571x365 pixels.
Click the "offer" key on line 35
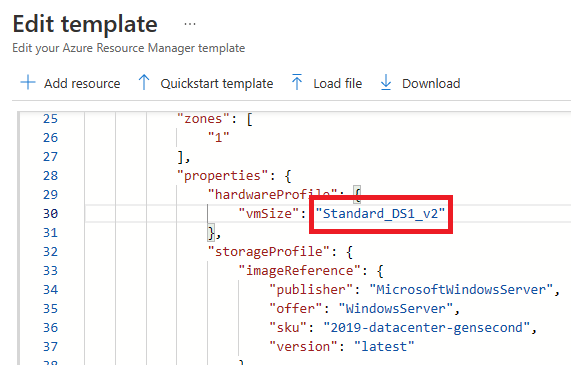point(296,309)
